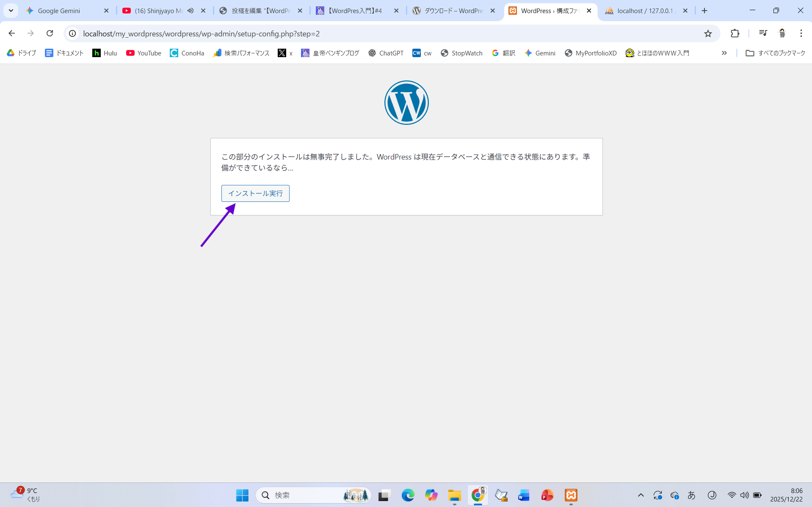Bookmark this page with the star icon
812x507 pixels.
tap(708, 33)
